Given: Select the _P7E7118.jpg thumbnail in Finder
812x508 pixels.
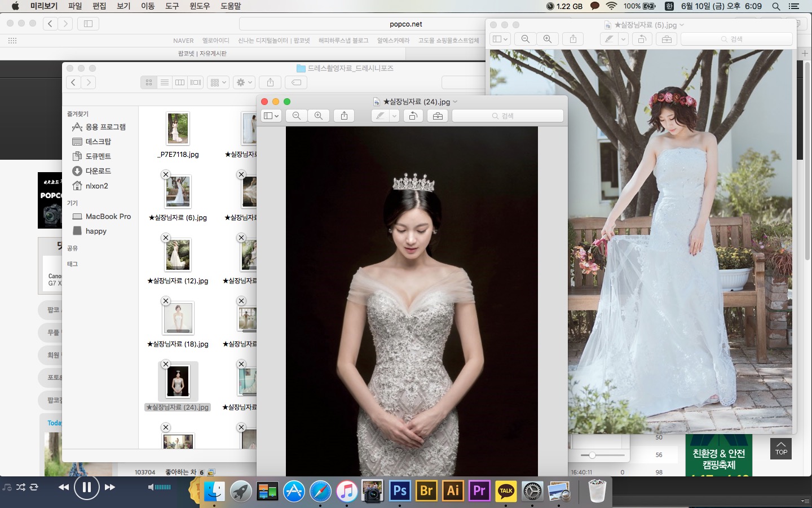Looking at the screenshot, I should coord(178,128).
